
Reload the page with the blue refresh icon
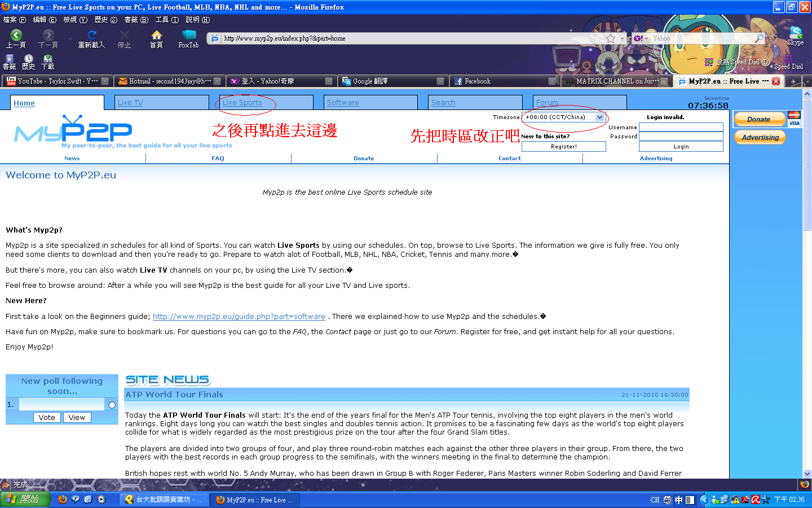[91, 35]
